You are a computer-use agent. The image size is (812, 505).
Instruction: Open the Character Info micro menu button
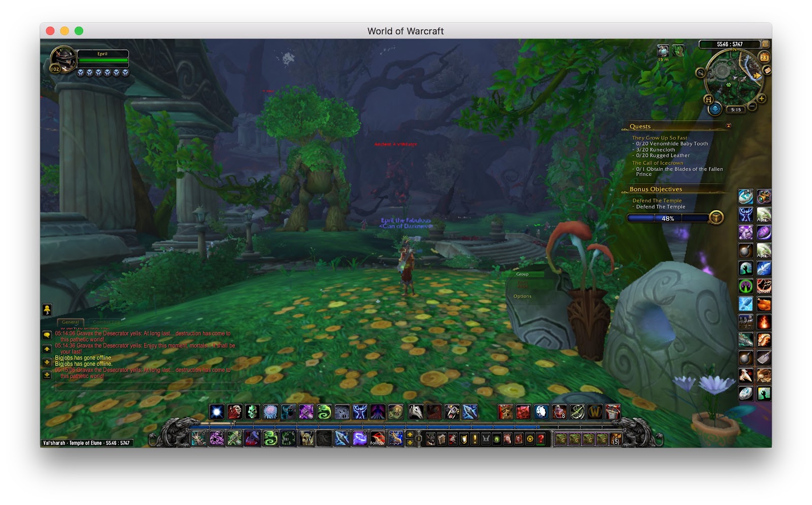pyautogui.click(x=430, y=439)
